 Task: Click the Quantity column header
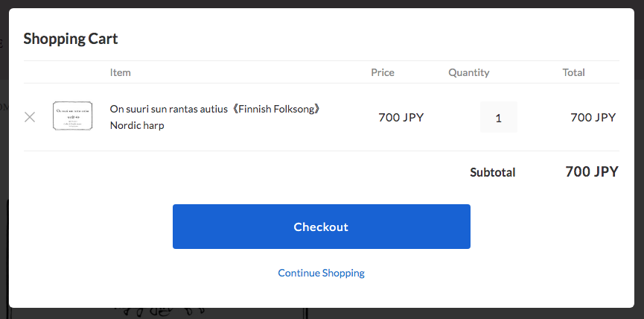pos(468,72)
